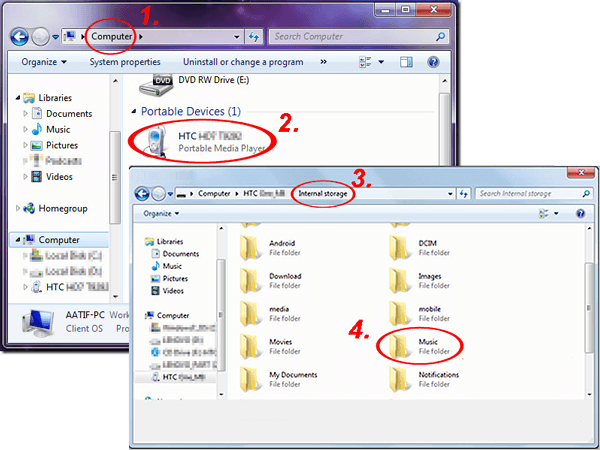This screenshot has height=450, width=600.
Task: Expand Pictures library in Computer window sidebar
Action: pos(25,145)
